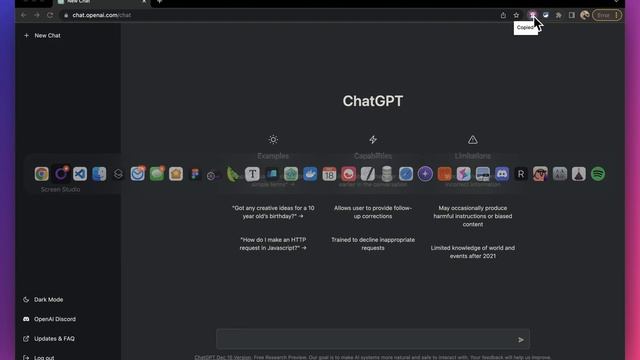Open the ChatGPT Dec 15 Version link
This screenshot has height=360, width=640.
(222, 357)
